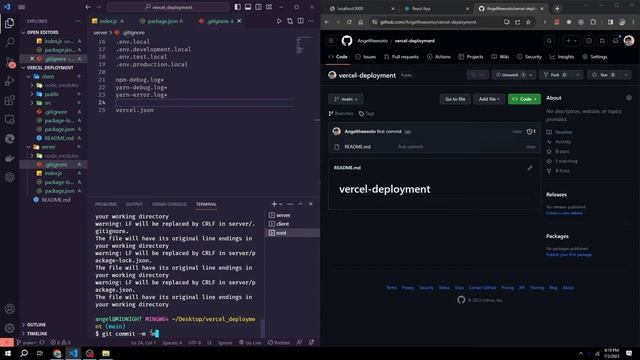Open root README.md in explorer

point(56,200)
